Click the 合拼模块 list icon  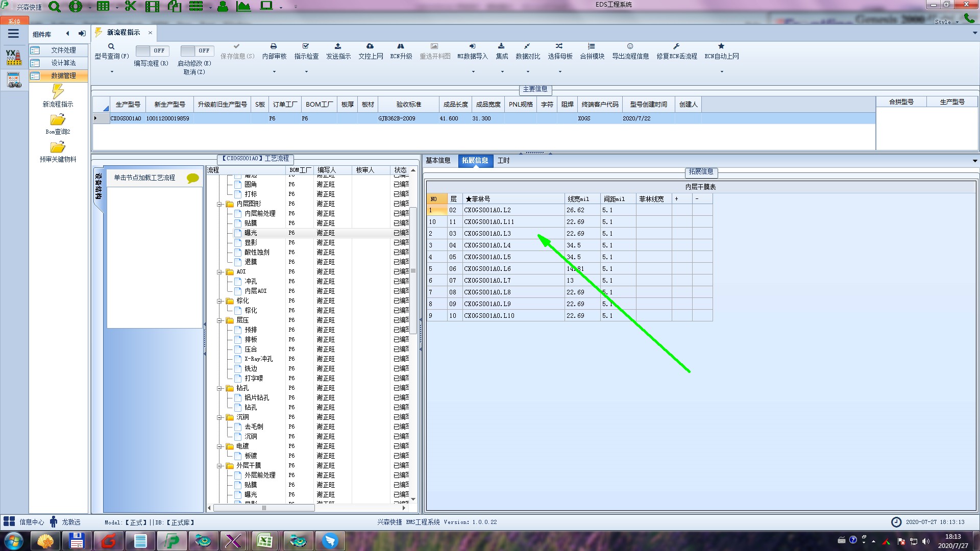(x=592, y=46)
